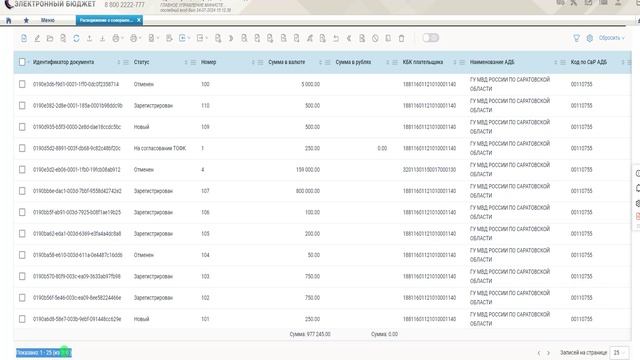The width and height of the screenshot is (640, 360).
Task: Click Сбросить reset link
Action: coord(611,38)
